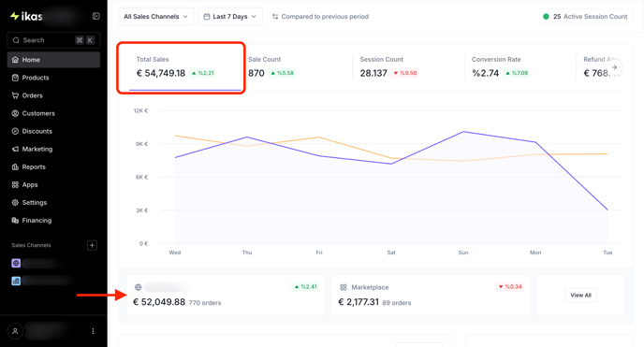
Task: Open the account three-dot menu
Action: point(93,331)
